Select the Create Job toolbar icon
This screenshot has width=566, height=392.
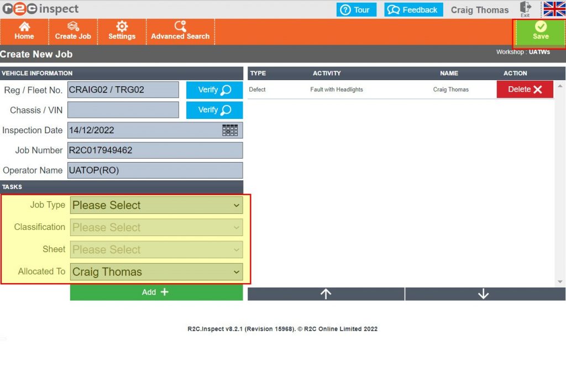72,32
